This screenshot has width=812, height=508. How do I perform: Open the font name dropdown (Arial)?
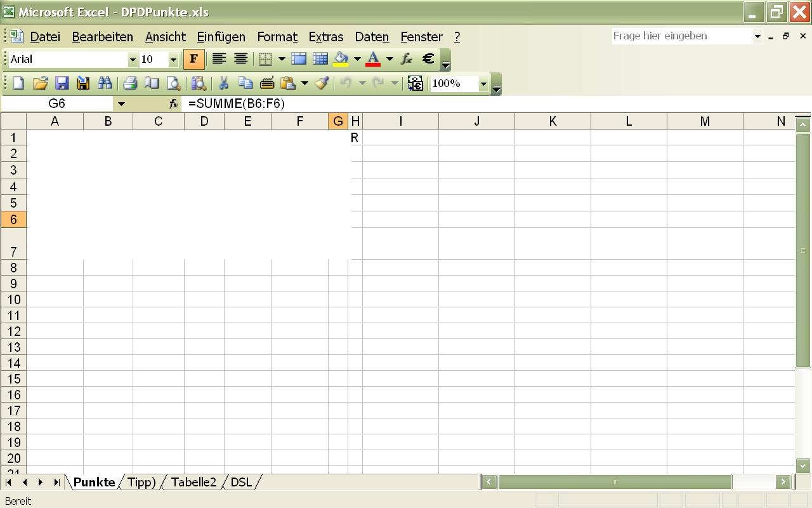(x=133, y=60)
